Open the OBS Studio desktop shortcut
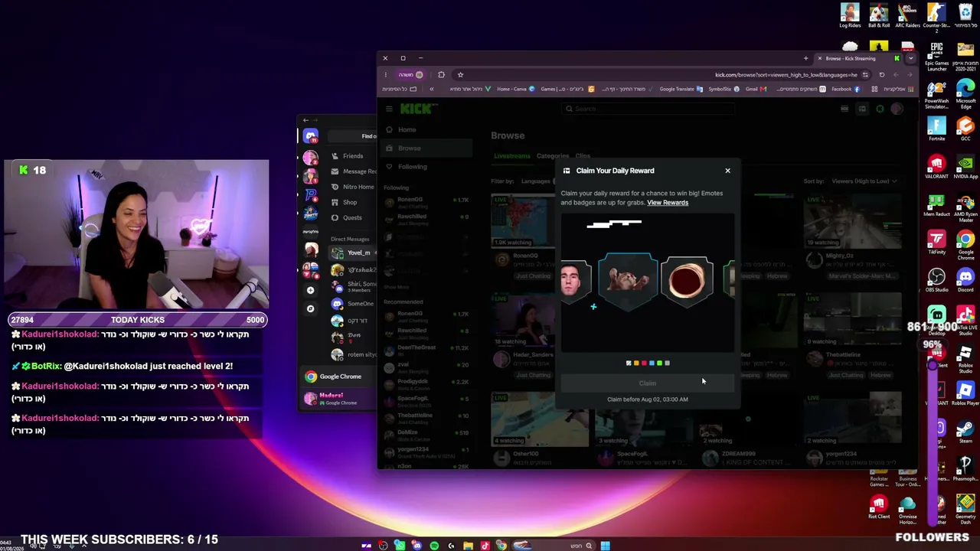Viewport: 980px width, 551px height. tap(936, 279)
